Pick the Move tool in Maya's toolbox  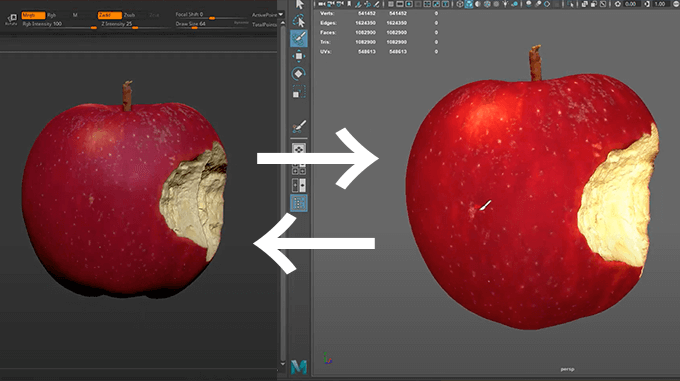(299, 56)
